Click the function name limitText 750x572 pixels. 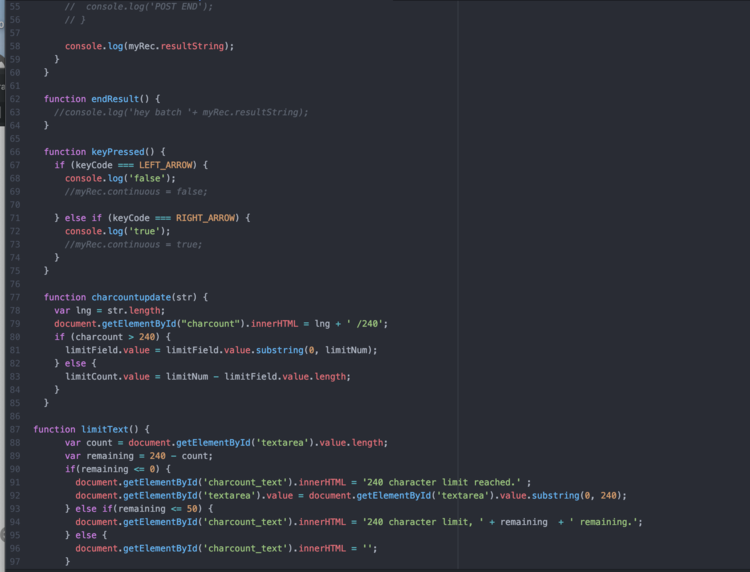click(x=104, y=429)
